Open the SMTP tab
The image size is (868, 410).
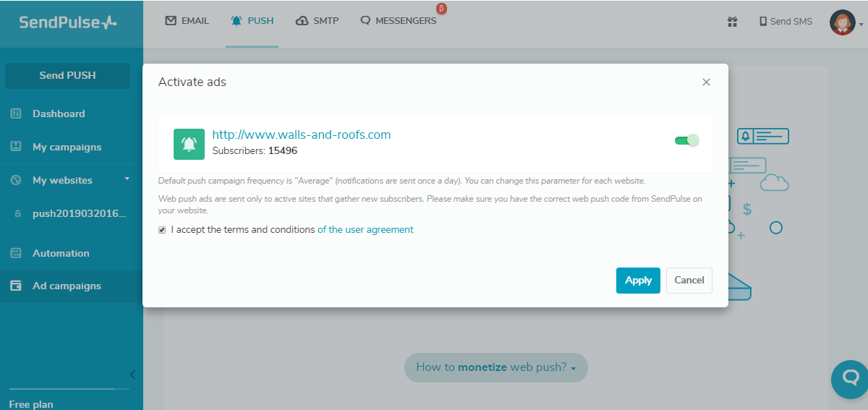pos(317,21)
